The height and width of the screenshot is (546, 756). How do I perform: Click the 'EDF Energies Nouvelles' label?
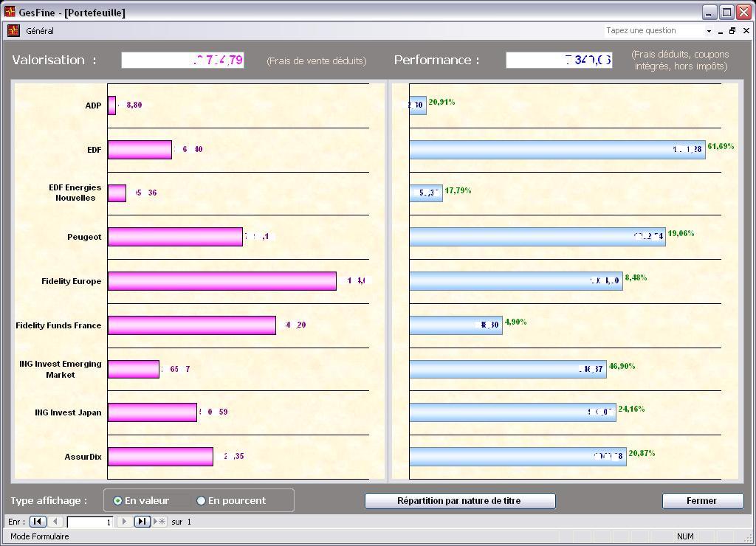tap(75, 193)
